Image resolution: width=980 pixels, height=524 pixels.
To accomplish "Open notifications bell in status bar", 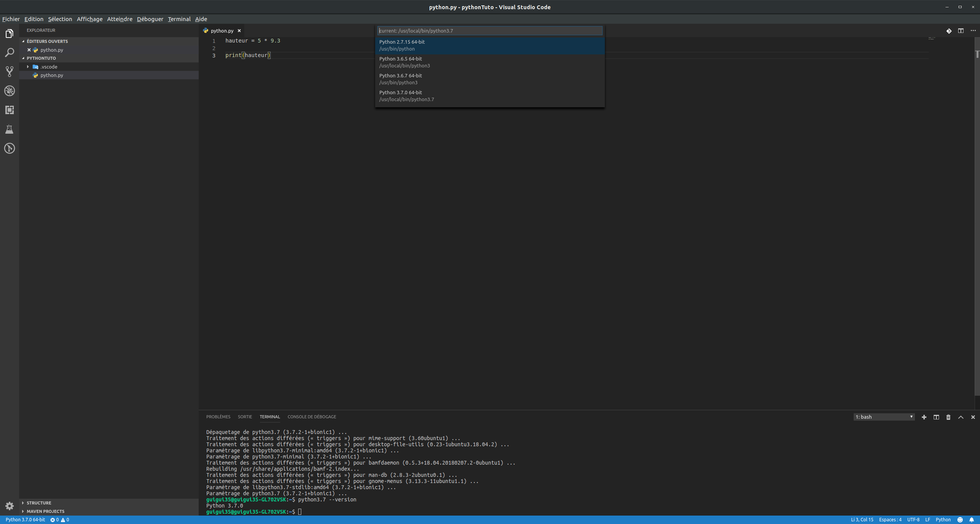I will click(972, 520).
